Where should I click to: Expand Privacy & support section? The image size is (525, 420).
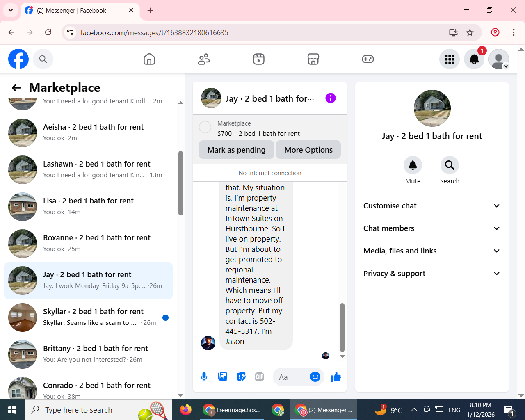pos(432,274)
